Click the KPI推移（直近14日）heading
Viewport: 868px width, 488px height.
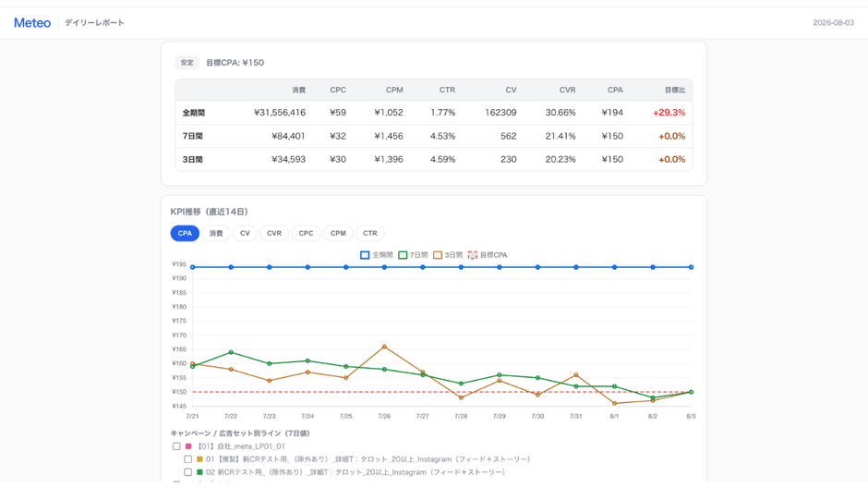(x=210, y=212)
